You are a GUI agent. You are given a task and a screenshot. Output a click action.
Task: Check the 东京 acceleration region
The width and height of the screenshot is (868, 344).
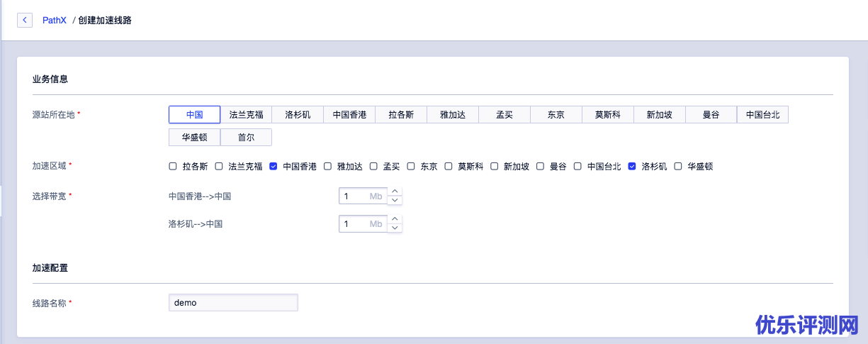pyautogui.click(x=411, y=167)
